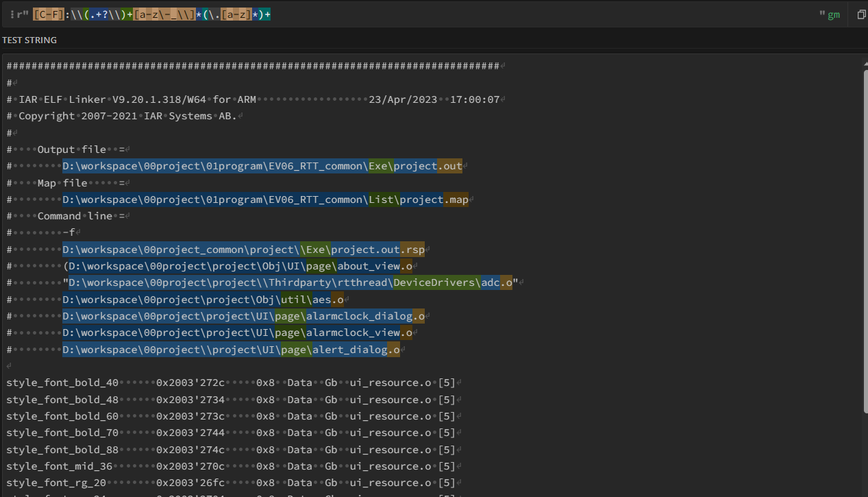Open the delimiter options dots icon

click(12, 14)
